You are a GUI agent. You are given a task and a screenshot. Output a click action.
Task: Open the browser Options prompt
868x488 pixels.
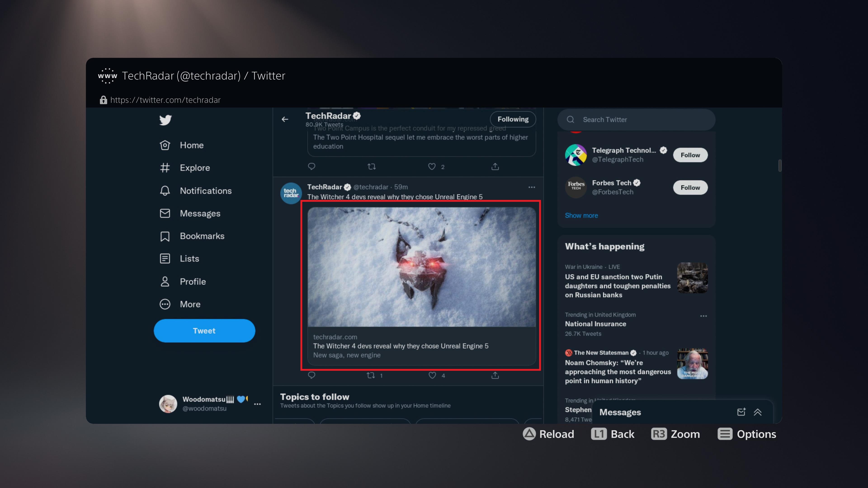747,434
